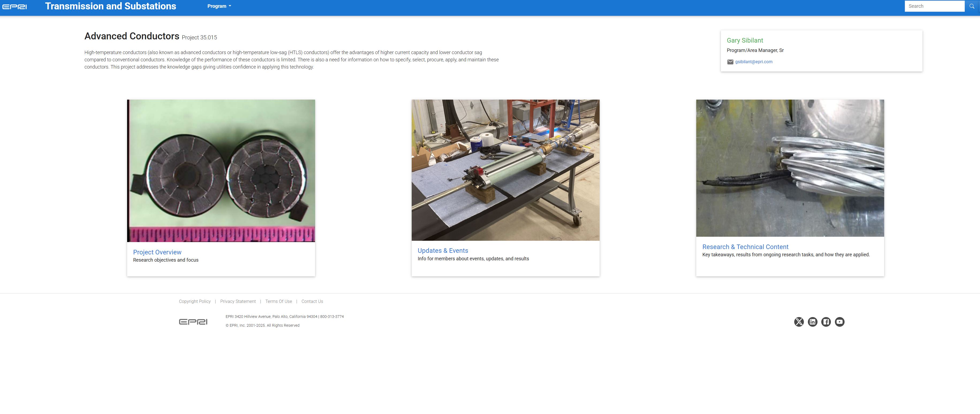Click the Transmission and Substations title
The width and height of the screenshot is (980, 414).
tap(110, 6)
